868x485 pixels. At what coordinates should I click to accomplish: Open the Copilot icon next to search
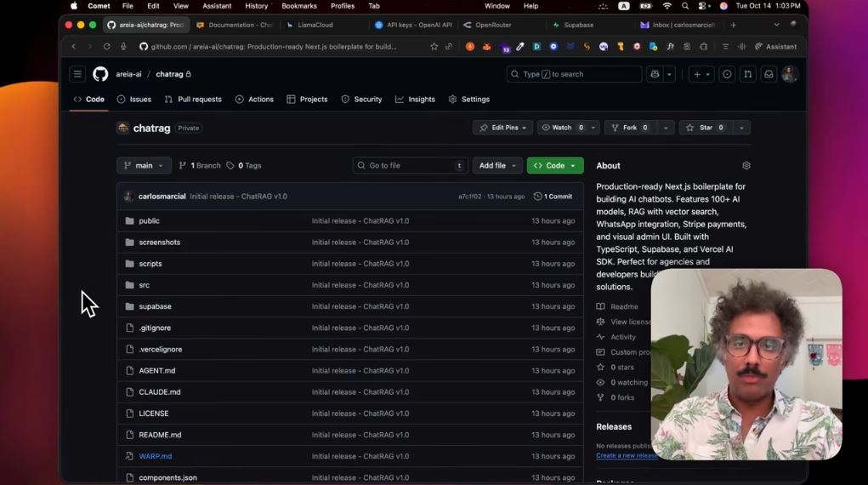pyautogui.click(x=655, y=74)
